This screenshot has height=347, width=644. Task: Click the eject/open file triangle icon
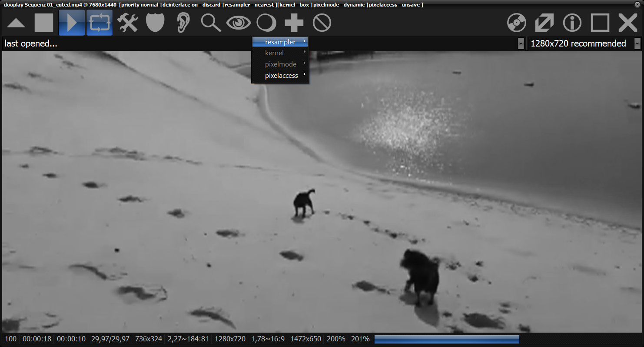tap(16, 23)
